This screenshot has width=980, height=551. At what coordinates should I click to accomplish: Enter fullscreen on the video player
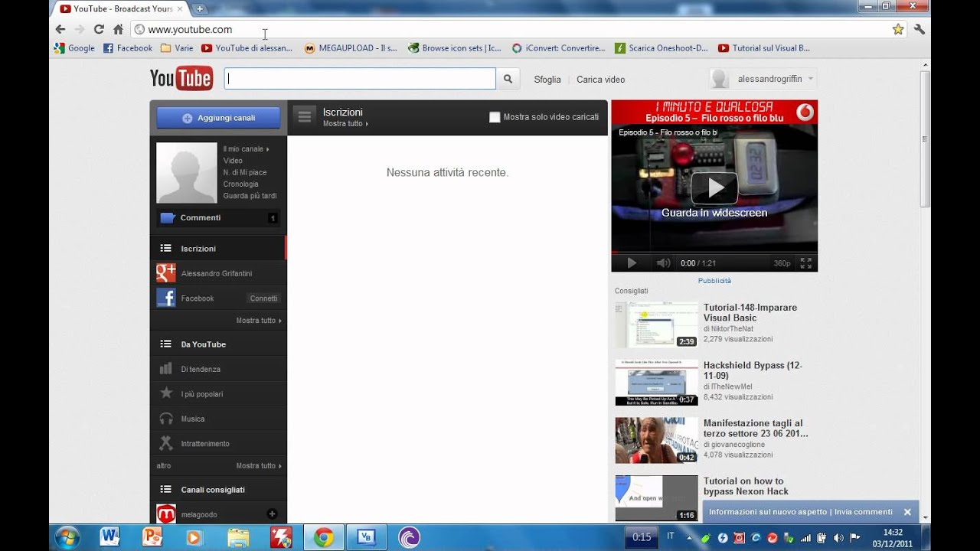805,262
